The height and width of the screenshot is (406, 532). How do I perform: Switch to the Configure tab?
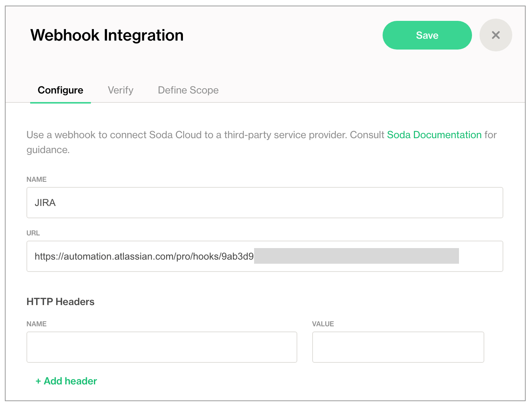pos(60,90)
